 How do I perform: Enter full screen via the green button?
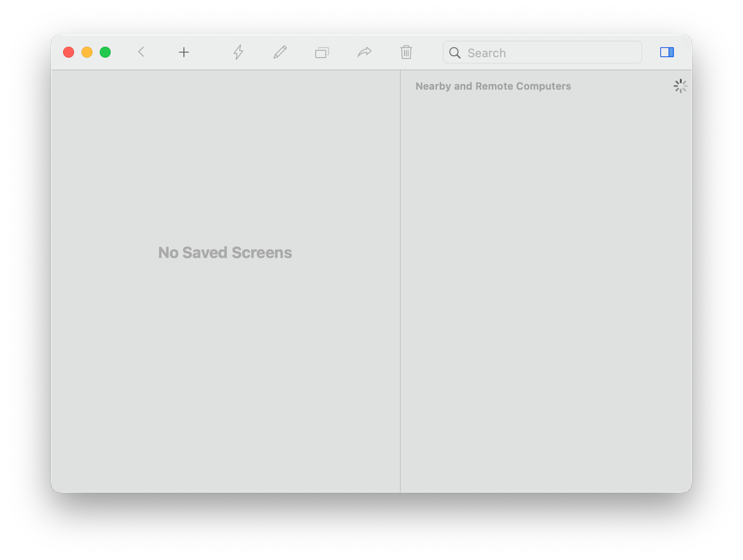pyautogui.click(x=105, y=52)
